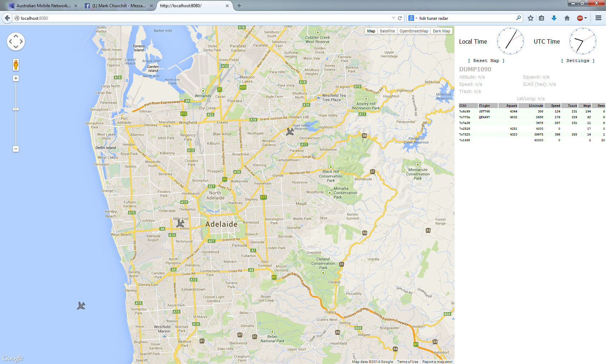Screen dimensions: 606x364
Task: Select the aircraft icon near Hope Valley Reservoir
Action: [290, 132]
